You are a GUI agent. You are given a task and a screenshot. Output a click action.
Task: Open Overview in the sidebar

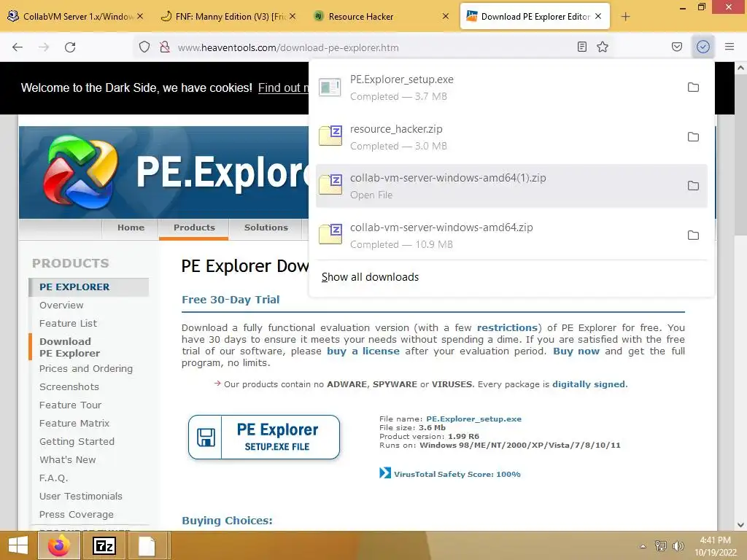coord(61,306)
